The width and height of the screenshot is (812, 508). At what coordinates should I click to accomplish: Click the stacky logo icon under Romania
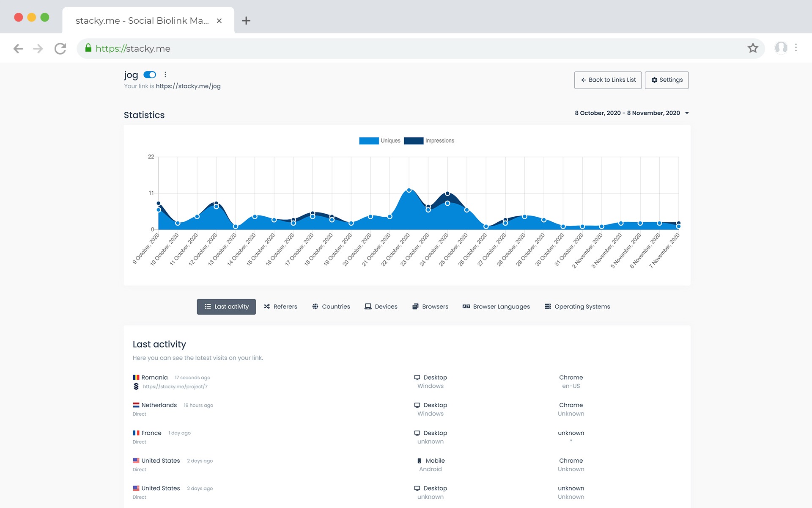pyautogui.click(x=136, y=387)
